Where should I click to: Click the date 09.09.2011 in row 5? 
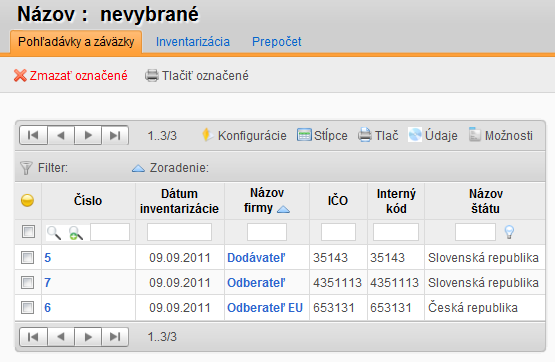[x=180, y=258]
